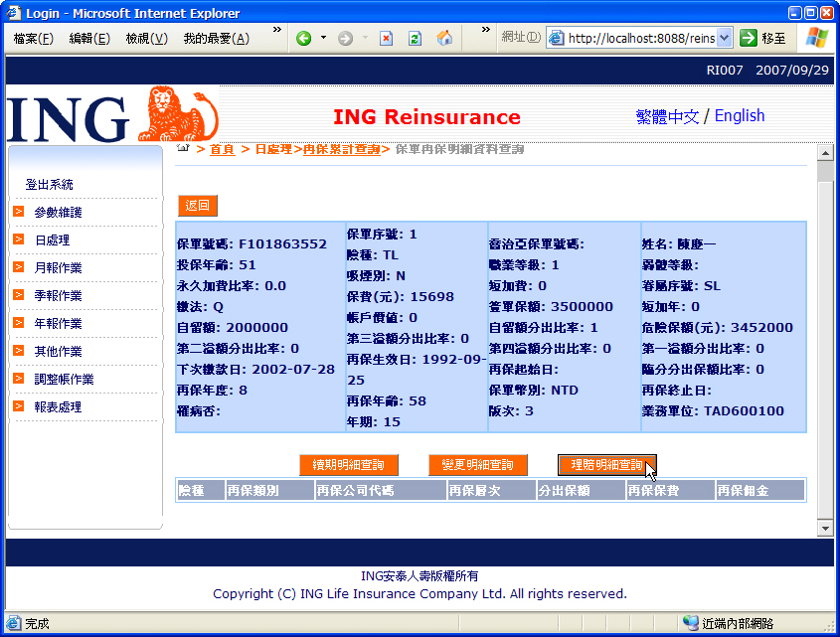Click the 變更明細查詢 button

(x=478, y=465)
